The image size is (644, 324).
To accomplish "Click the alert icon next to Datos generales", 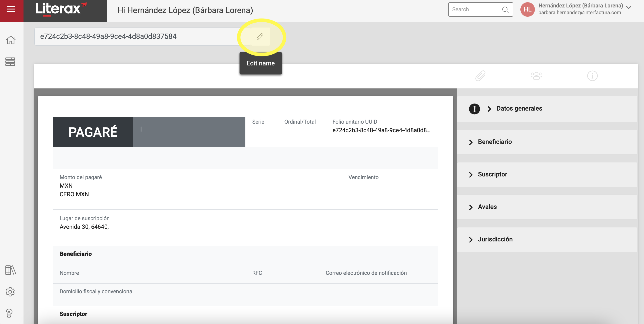I will click(x=475, y=109).
